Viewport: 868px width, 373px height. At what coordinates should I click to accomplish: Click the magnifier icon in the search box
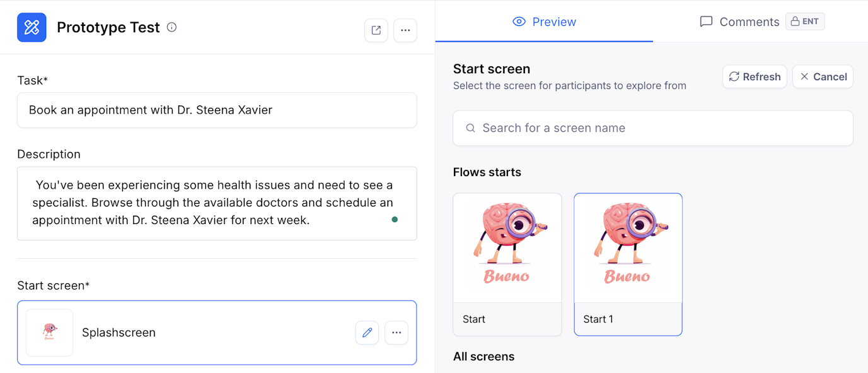[470, 128]
